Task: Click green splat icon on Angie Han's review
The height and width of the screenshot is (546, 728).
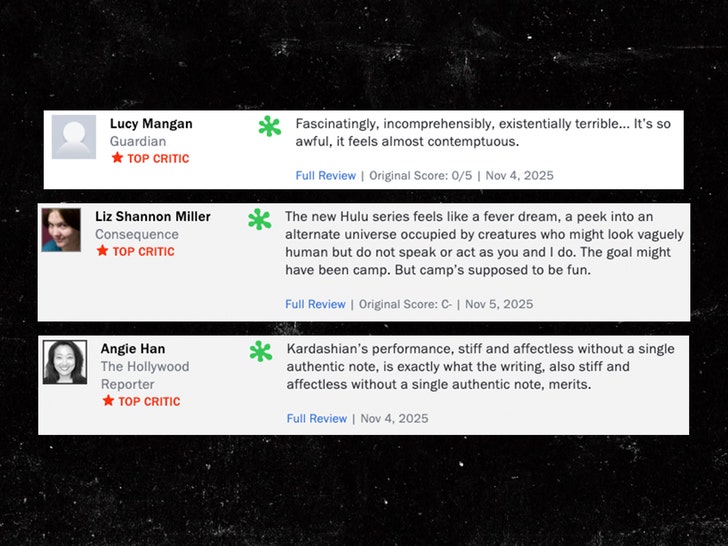Action: (x=261, y=351)
